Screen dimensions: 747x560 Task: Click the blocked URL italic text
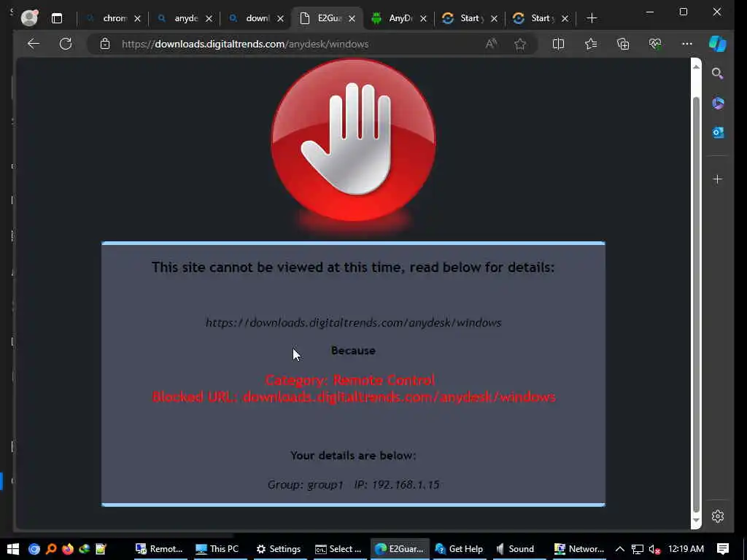353,323
